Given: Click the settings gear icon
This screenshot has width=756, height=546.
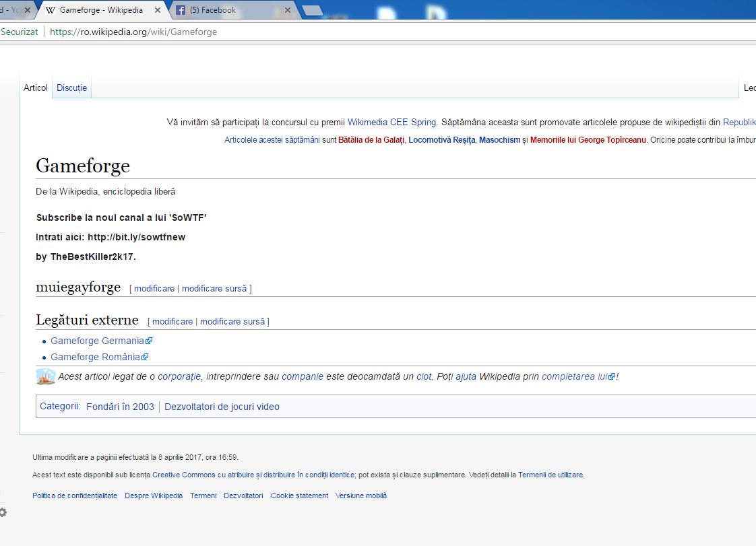Looking at the screenshot, I should click(x=3, y=512).
